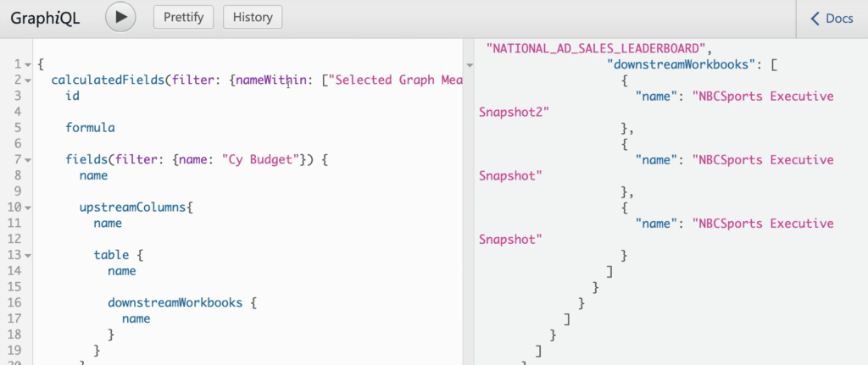Click the "NBCSports Executive Snapshot2" result value
Image resolution: width=868 pixels, height=365 pixels.
point(656,104)
